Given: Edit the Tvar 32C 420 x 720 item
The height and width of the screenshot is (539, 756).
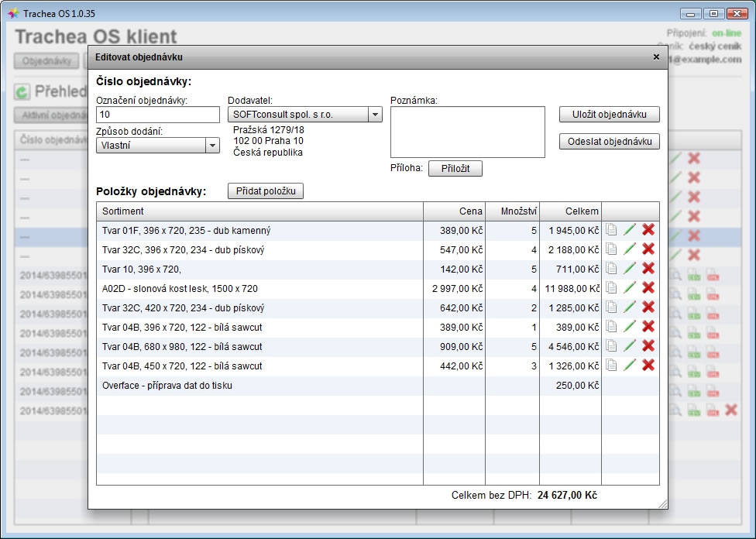Looking at the screenshot, I should (x=630, y=307).
